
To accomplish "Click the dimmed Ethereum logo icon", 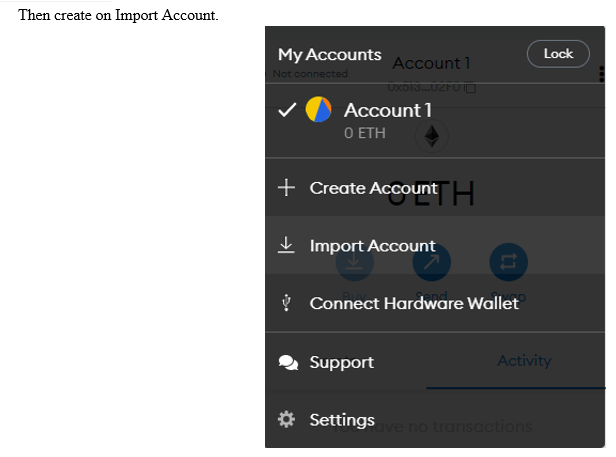I will pos(432,136).
